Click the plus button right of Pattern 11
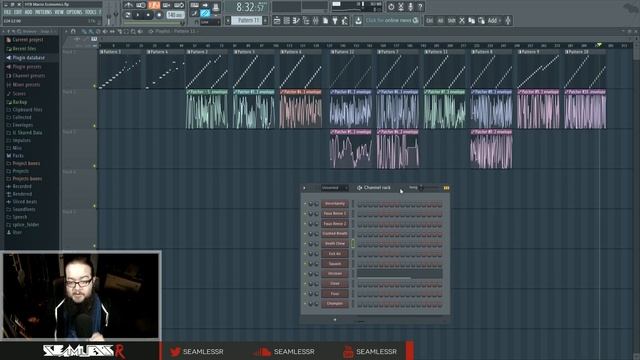The image size is (640, 360). tap(265, 20)
